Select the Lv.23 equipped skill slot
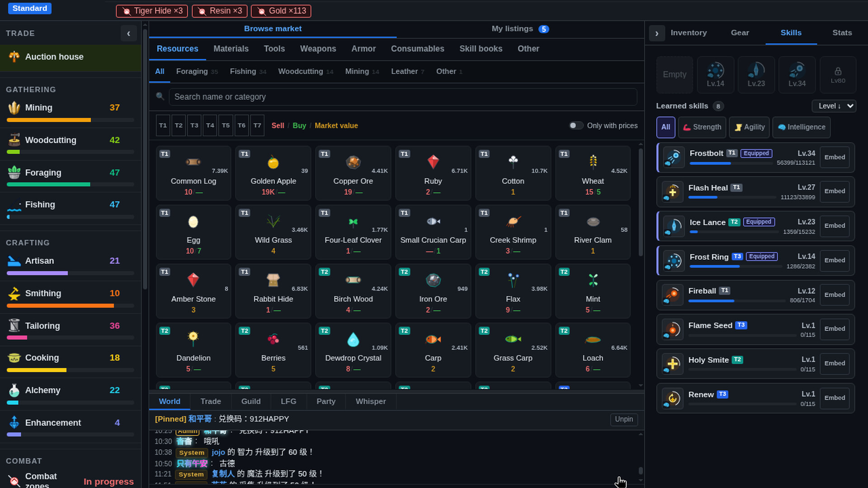The image size is (868, 488). tap(756, 75)
